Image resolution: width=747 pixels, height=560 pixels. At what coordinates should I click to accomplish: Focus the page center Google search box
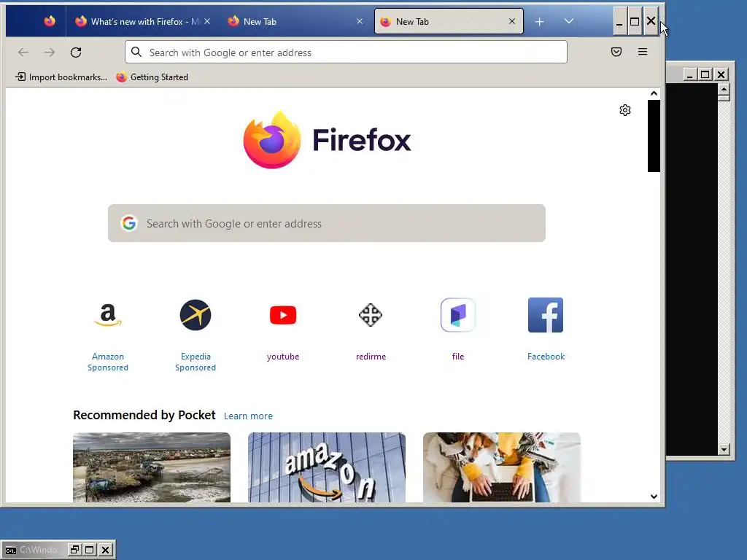point(327,223)
